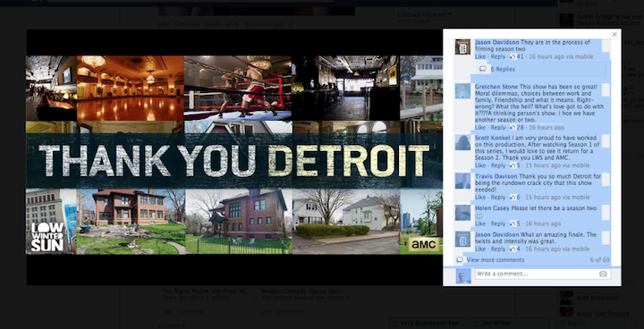Open Helen Casey's profile picture
This screenshot has width=644, height=329.
[463, 213]
